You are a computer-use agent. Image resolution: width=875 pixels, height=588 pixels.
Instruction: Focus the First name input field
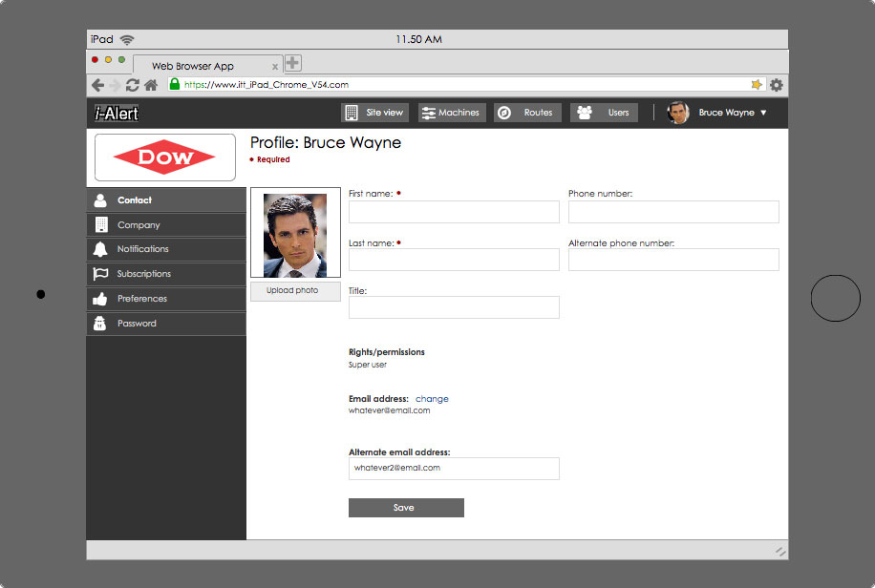click(x=454, y=212)
